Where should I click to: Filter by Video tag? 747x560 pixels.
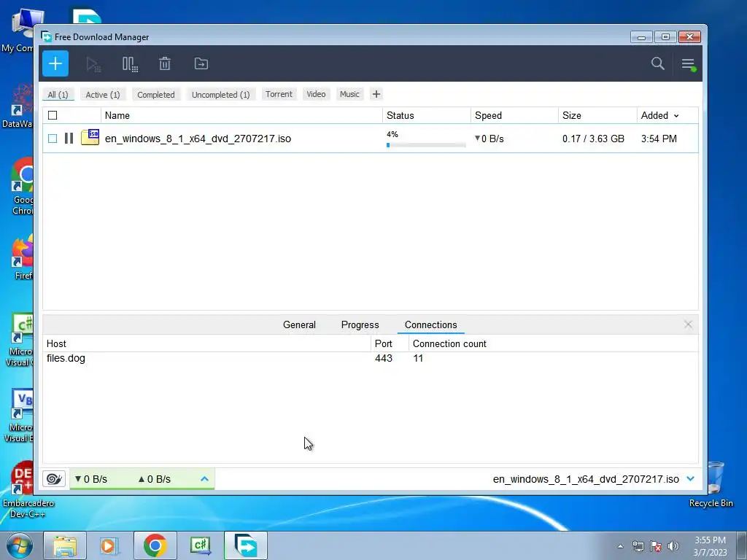coord(316,94)
